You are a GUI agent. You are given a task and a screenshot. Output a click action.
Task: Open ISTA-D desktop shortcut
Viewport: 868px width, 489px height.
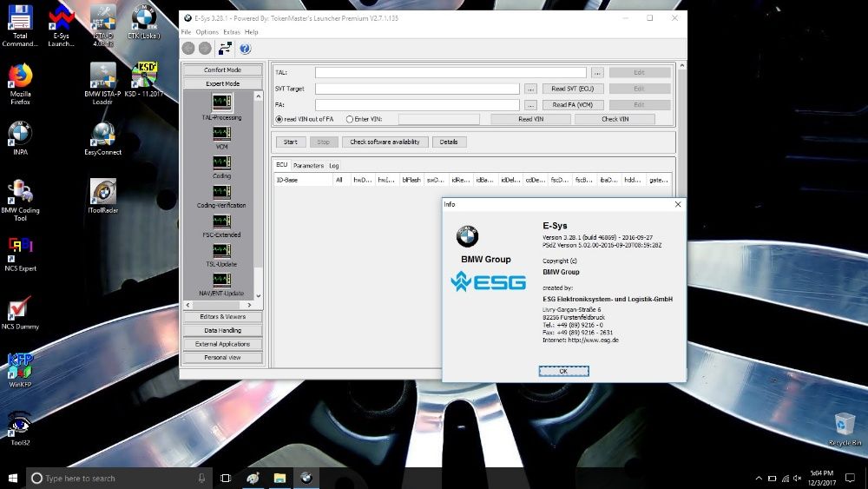click(103, 25)
